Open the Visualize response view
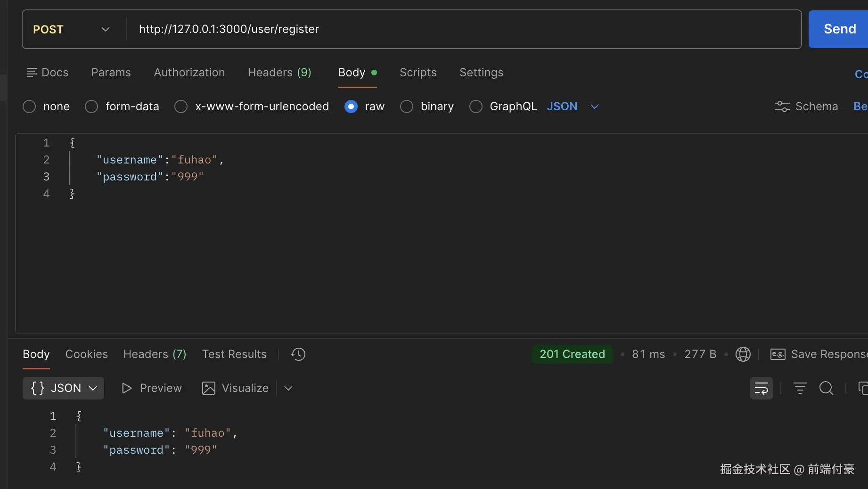868x489 pixels. (236, 388)
